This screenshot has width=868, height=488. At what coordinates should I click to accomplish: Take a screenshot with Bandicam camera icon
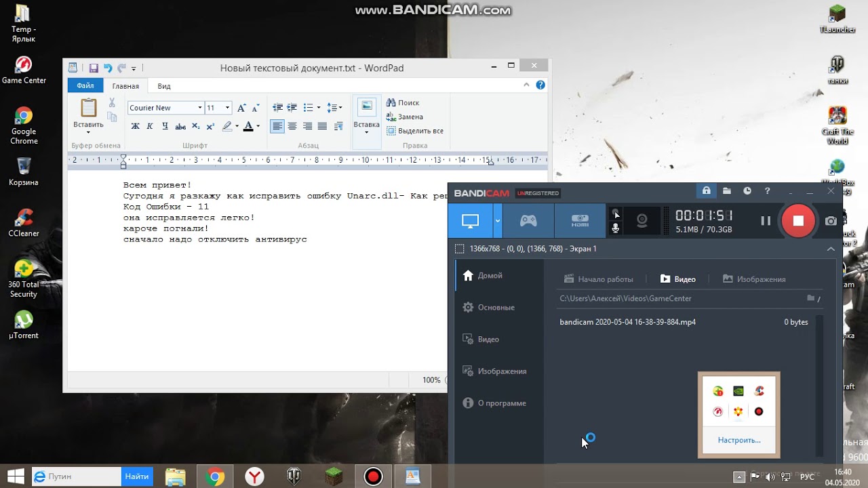(831, 221)
